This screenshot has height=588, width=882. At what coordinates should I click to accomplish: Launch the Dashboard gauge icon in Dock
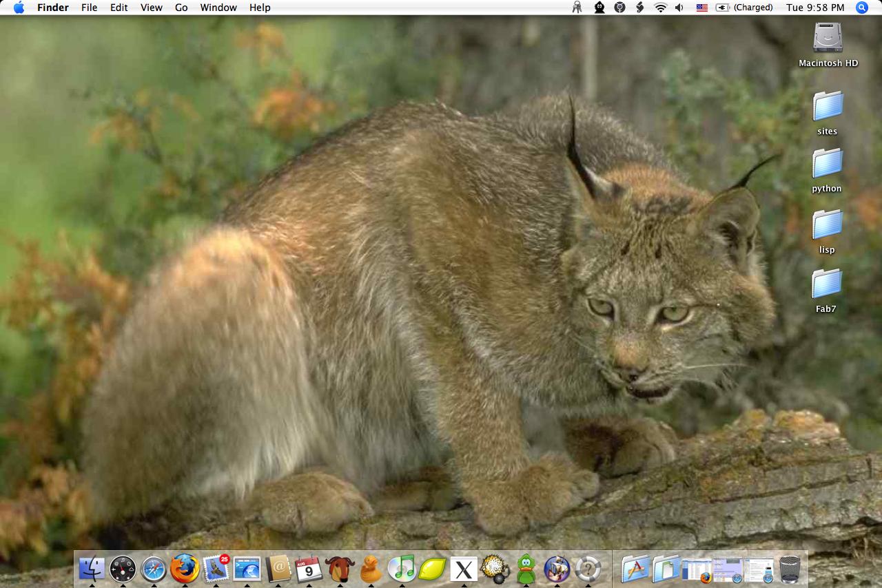pyautogui.click(x=123, y=569)
